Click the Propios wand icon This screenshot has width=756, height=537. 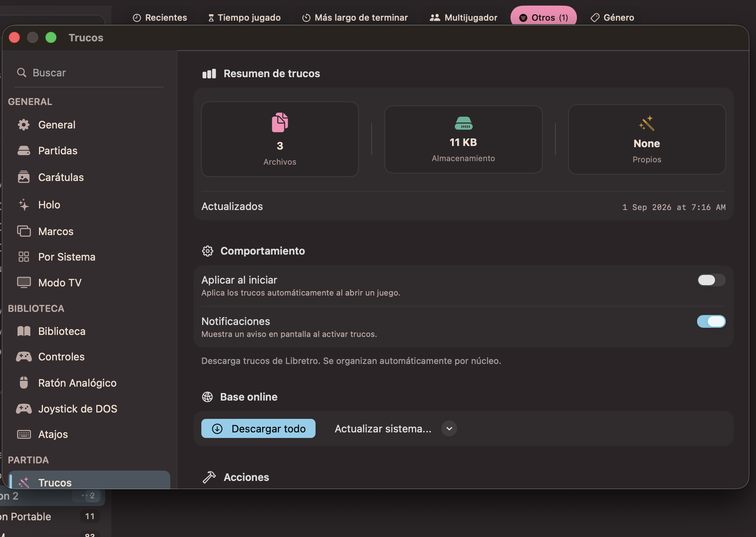tap(647, 123)
